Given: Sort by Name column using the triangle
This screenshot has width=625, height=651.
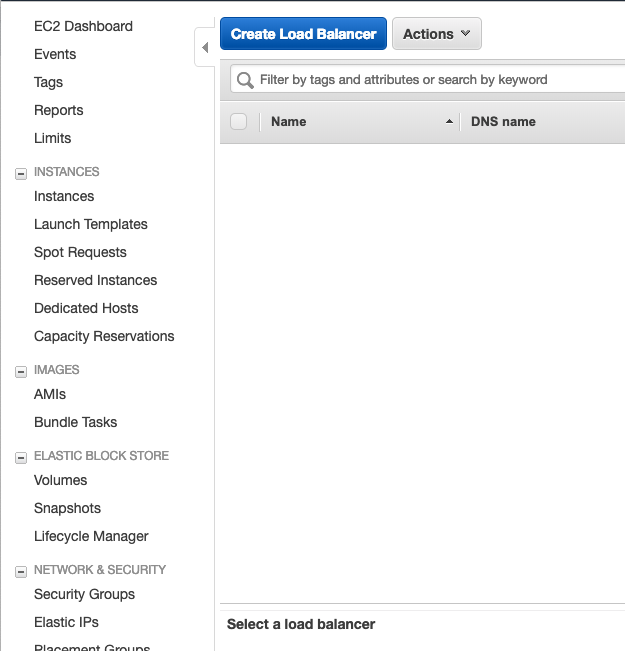Looking at the screenshot, I should (449, 122).
